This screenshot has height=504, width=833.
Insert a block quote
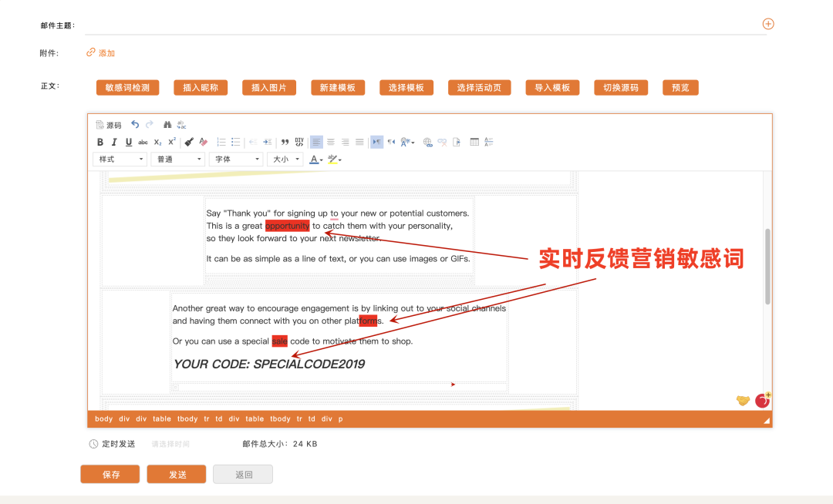285,142
